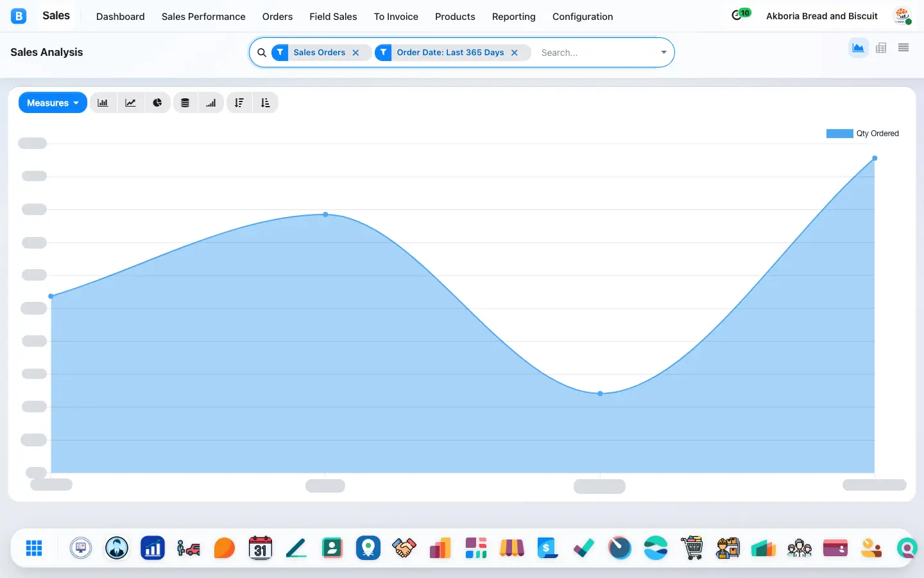Switch chart to bar chart type
The image size is (924, 578).
[x=103, y=103]
